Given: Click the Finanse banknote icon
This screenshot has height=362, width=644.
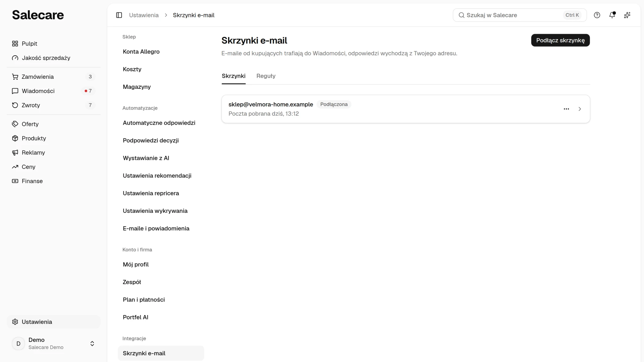Looking at the screenshot, I should (x=15, y=181).
